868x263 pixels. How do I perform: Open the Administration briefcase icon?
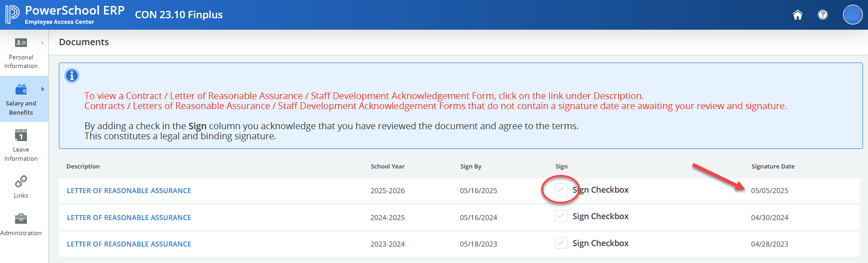click(21, 219)
